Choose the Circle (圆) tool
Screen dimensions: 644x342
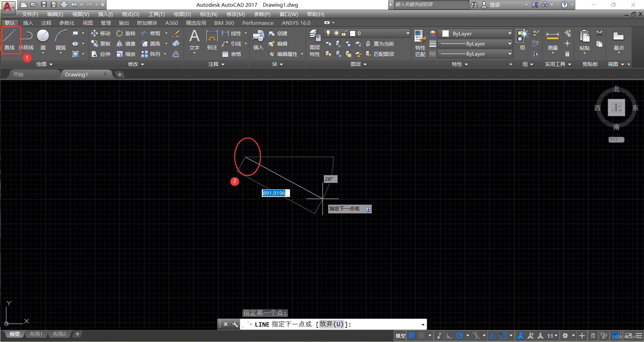[x=43, y=40]
